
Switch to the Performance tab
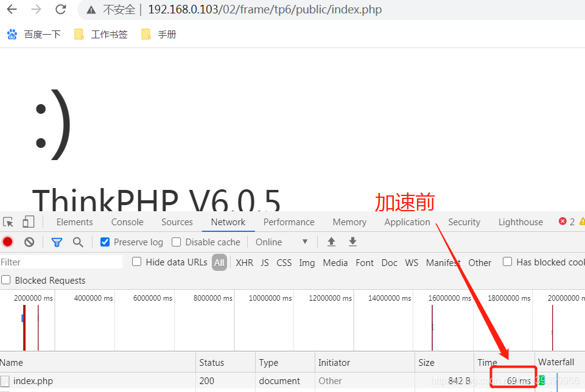(289, 222)
